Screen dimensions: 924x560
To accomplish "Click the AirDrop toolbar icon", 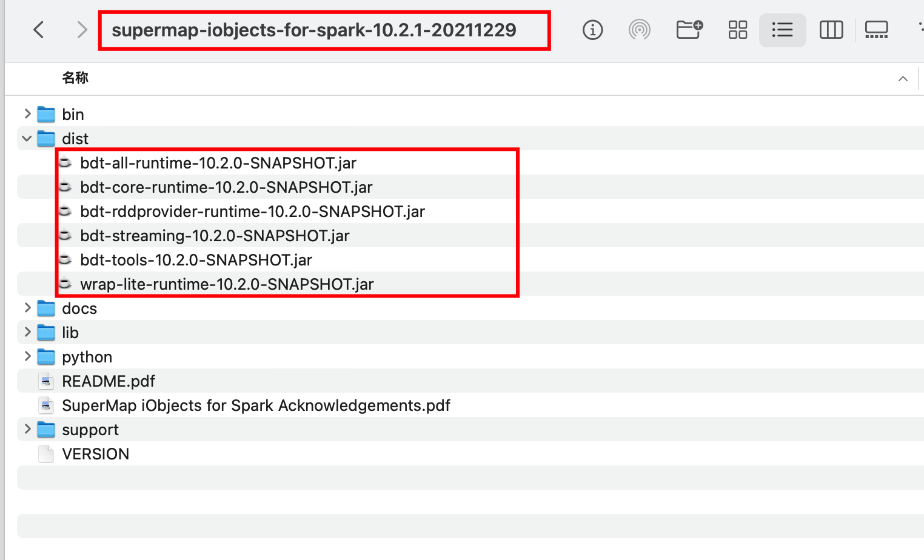I will (x=639, y=30).
